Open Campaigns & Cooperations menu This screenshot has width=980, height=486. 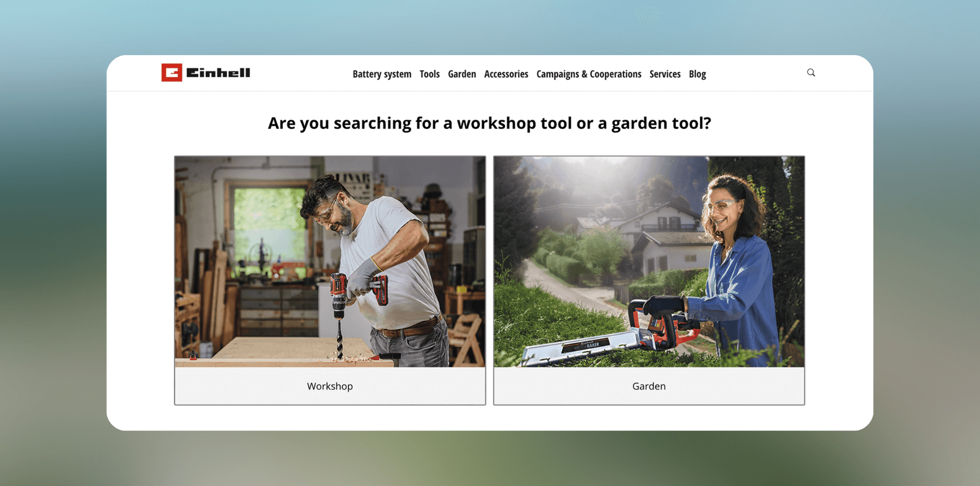pos(589,74)
